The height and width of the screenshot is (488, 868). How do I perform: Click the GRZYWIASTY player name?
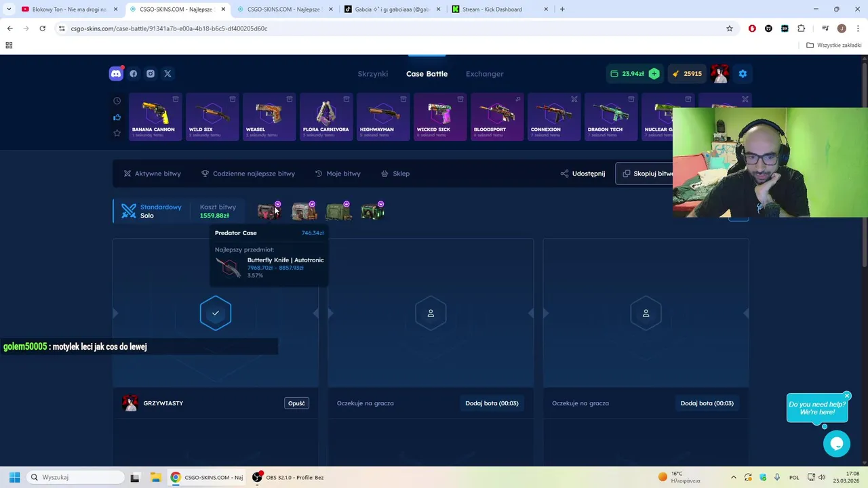tap(163, 403)
